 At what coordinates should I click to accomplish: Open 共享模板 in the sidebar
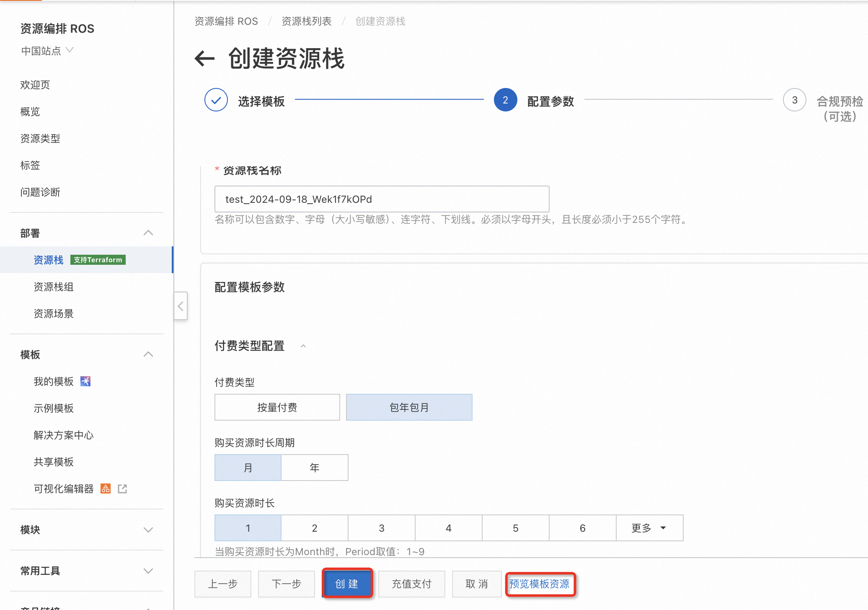point(54,462)
